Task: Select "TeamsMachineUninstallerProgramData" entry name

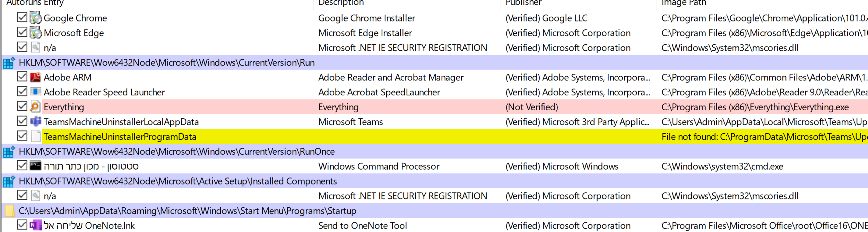Action: (x=120, y=137)
